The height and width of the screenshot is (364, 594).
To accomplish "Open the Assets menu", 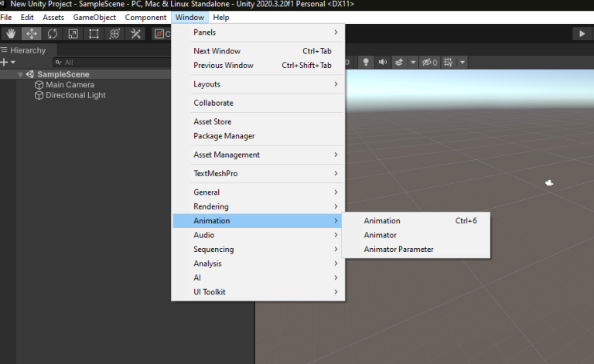I will point(53,18).
